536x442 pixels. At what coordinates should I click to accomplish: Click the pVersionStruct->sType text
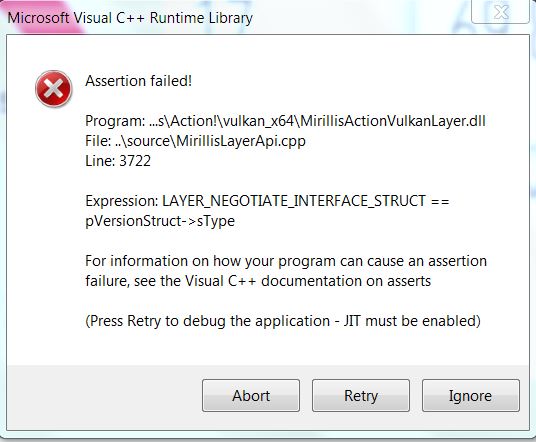point(160,221)
